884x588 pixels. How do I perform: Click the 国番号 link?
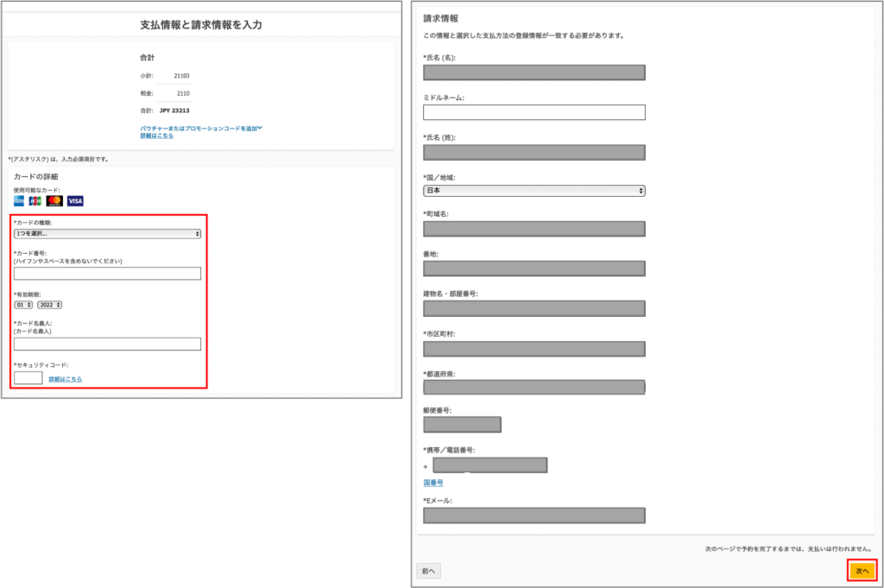point(433,483)
